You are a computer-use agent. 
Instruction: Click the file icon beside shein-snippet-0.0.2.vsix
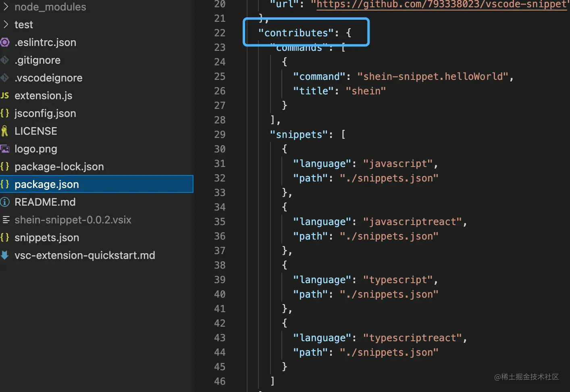6,219
